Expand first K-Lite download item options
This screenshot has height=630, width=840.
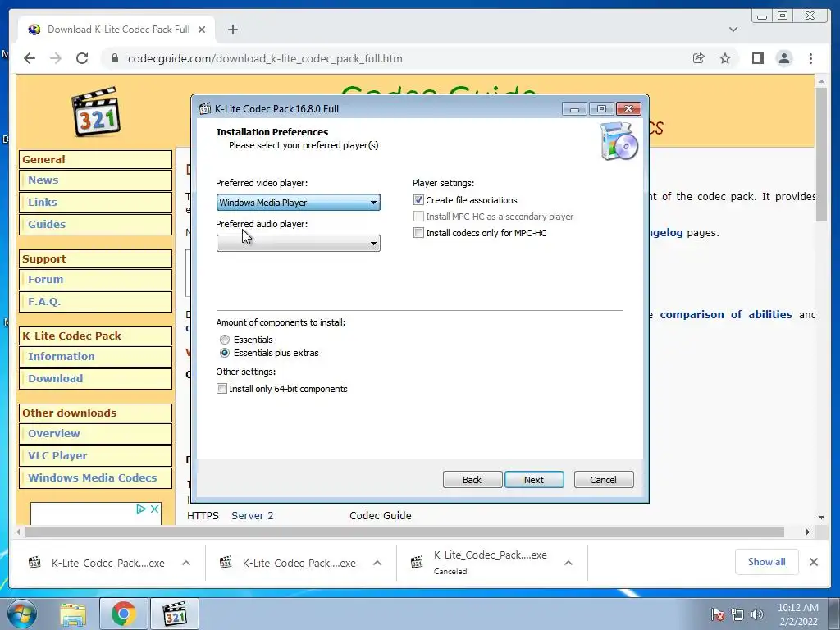click(186, 563)
